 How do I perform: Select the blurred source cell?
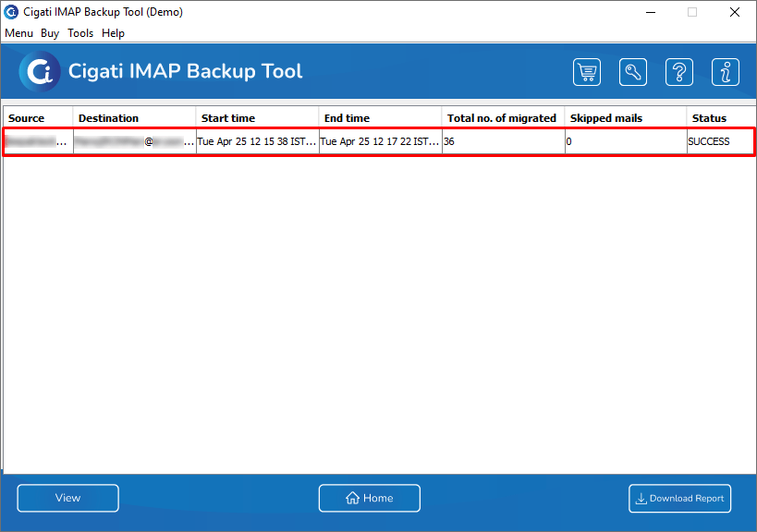[x=38, y=142]
